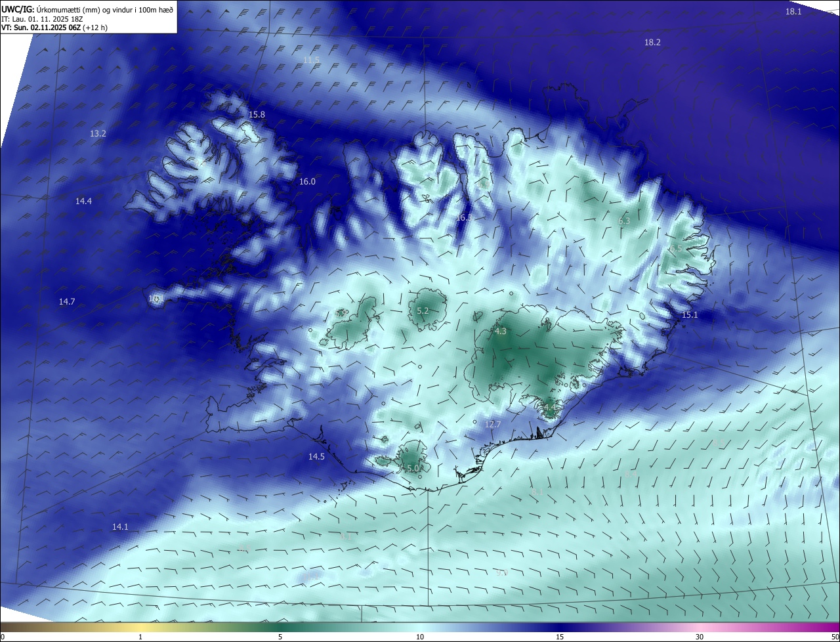
Task: Click the colorbar tick label 50
Action: 835,637
